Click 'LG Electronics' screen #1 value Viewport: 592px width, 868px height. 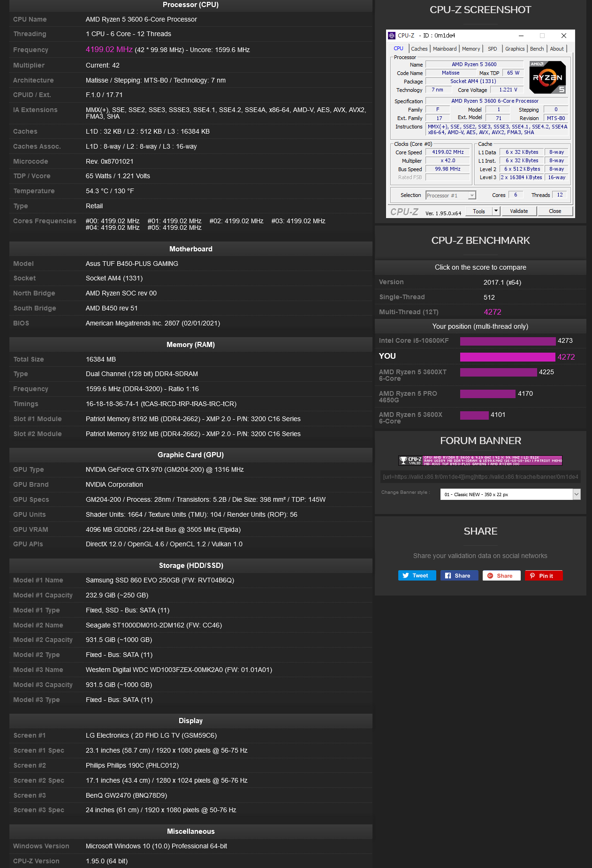coord(151,735)
